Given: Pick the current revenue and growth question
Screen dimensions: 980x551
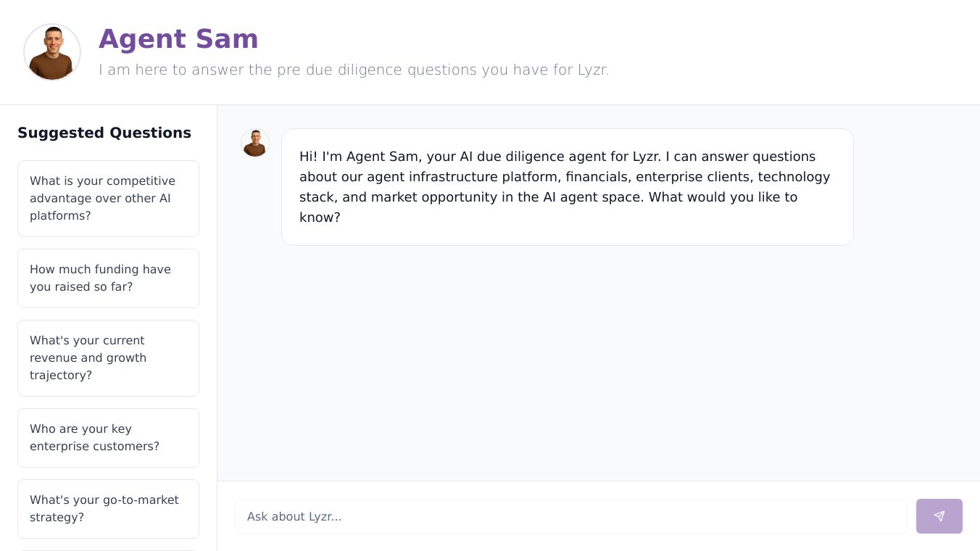Looking at the screenshot, I should coord(108,357).
